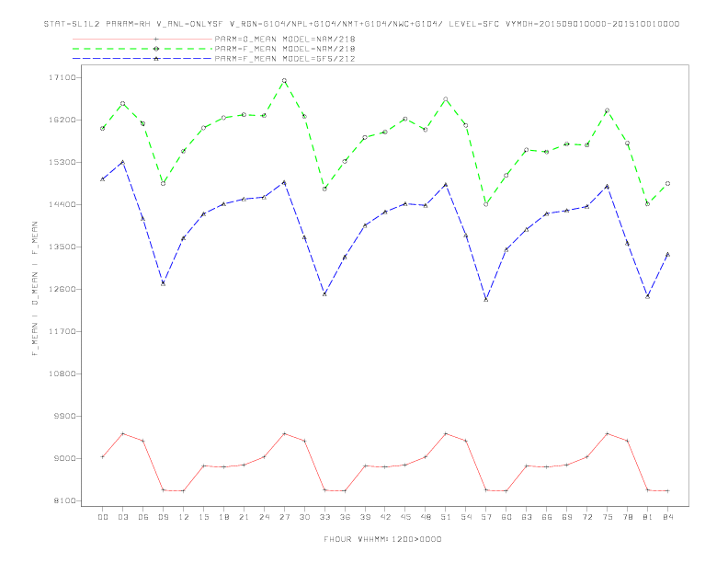Image resolution: width=728 pixels, height=563 pixels.
Task: Click green NAM forecast peak marker at hour 27
Action: [x=284, y=81]
